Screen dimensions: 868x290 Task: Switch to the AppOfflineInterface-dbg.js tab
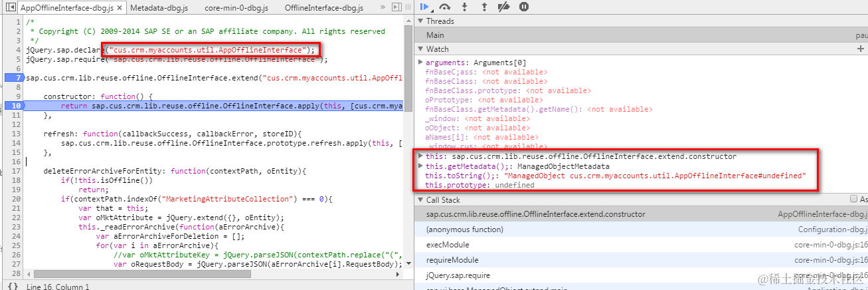(x=66, y=8)
